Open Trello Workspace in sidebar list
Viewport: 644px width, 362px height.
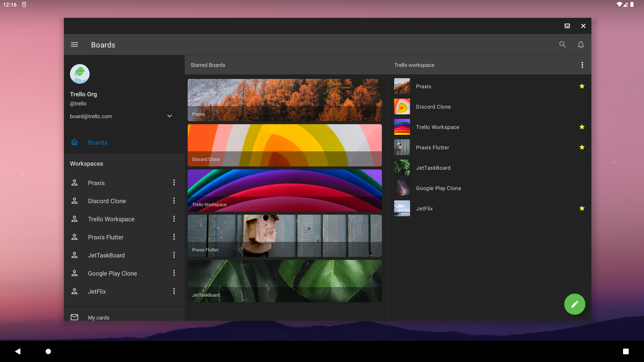click(x=124, y=219)
